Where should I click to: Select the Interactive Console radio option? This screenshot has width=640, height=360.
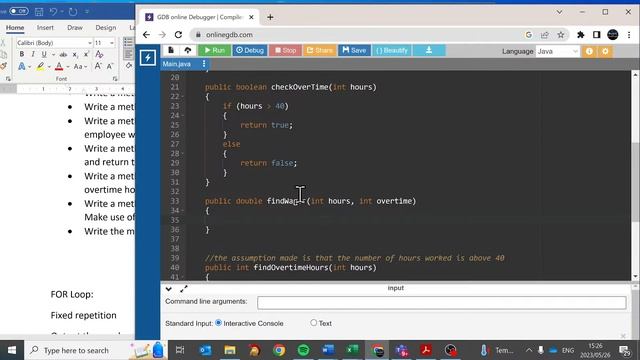(218, 323)
